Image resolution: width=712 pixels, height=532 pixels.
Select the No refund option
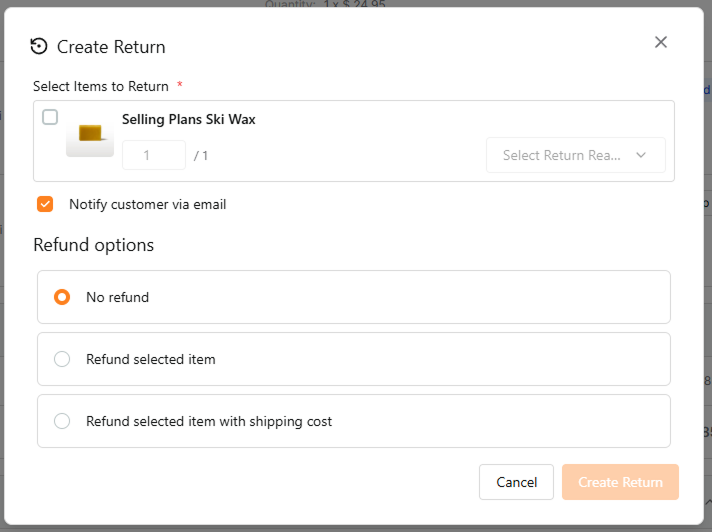354,297
